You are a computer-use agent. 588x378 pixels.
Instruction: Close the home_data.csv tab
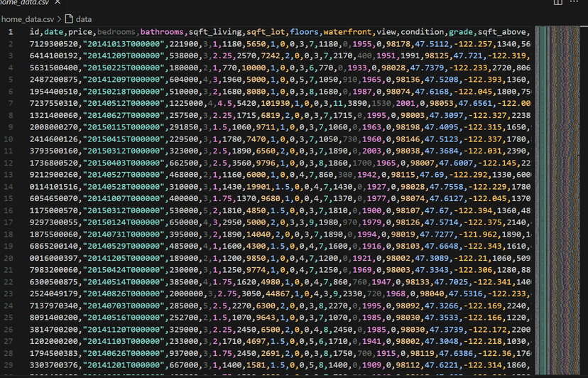[x=58, y=2]
